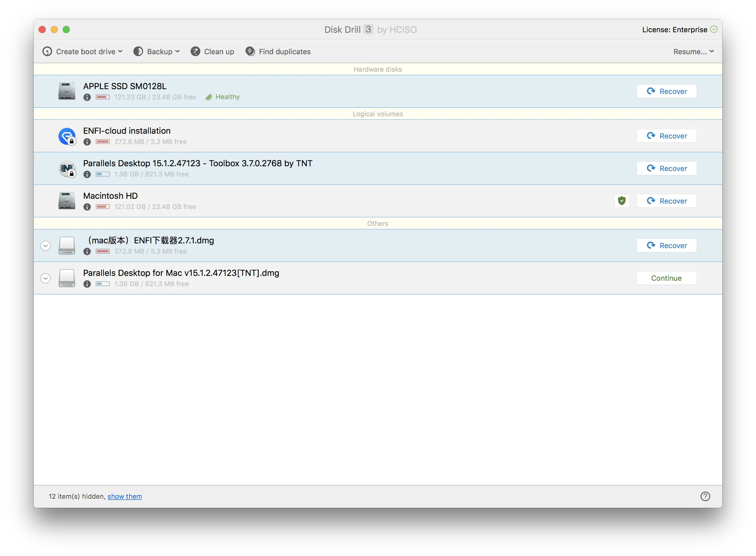756x556 pixels.
Task: Click the info icon under Macintosh HD
Action: [x=87, y=207]
